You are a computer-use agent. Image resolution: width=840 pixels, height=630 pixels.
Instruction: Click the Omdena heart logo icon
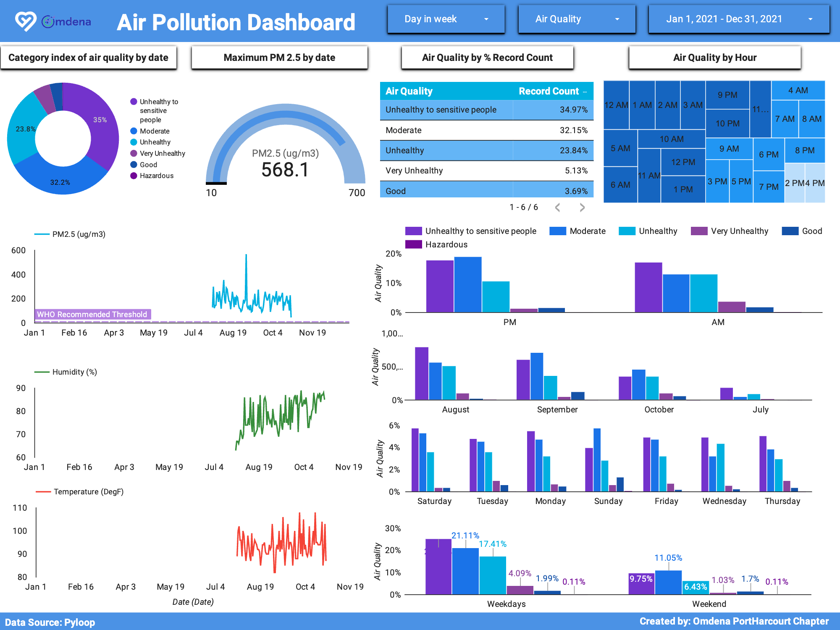point(26,21)
